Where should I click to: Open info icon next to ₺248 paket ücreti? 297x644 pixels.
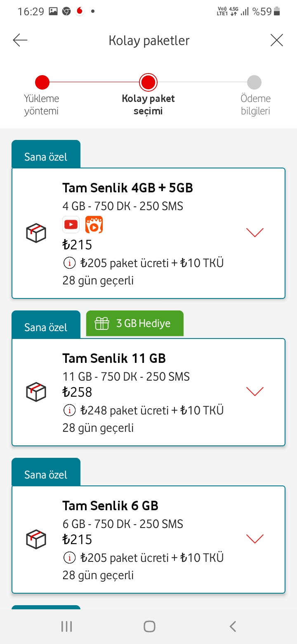click(x=70, y=410)
